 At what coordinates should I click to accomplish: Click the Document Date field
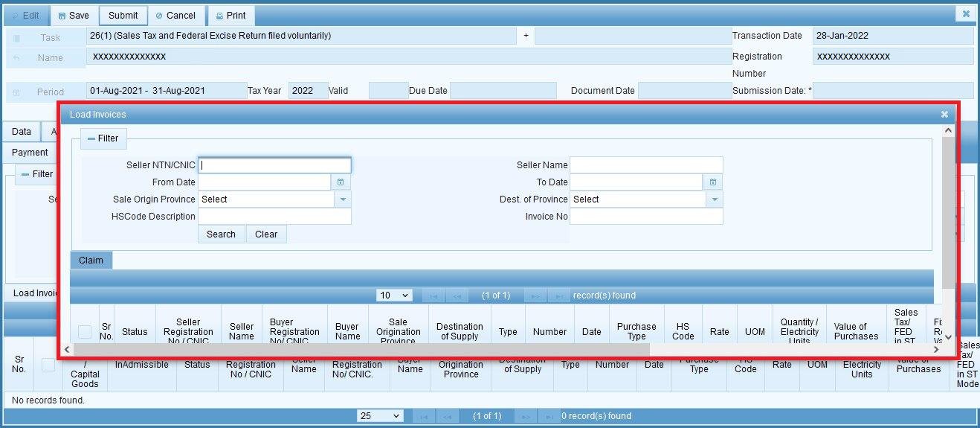point(684,91)
